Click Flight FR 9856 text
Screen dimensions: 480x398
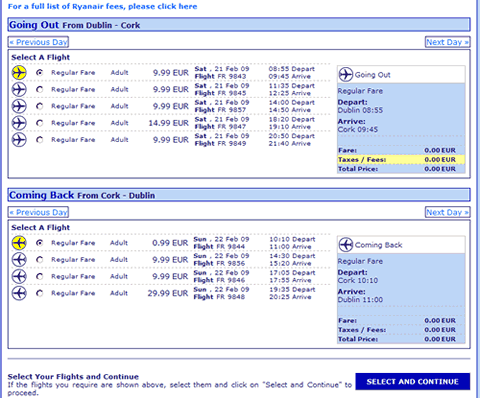point(219,263)
